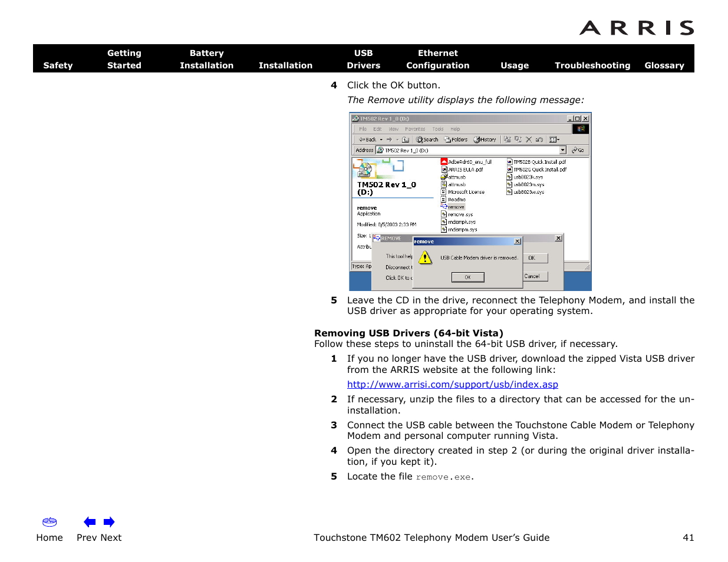The height and width of the screenshot is (562, 728).
Task: Open the Glossary section tab
Action: tap(664, 65)
